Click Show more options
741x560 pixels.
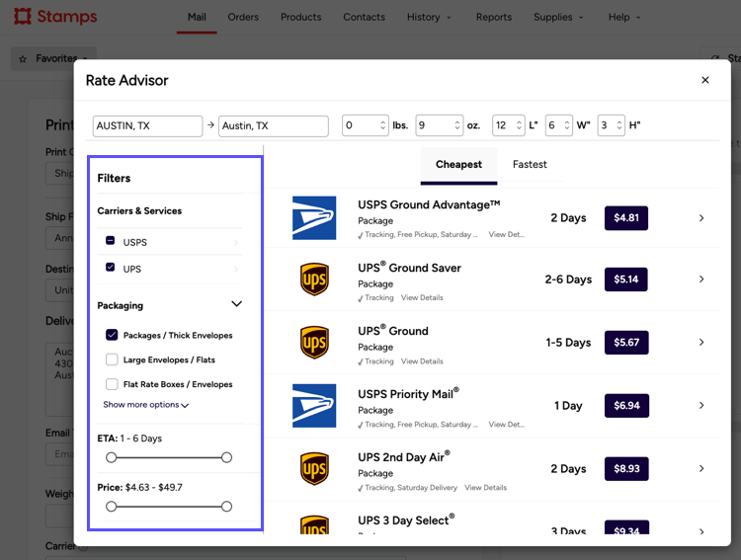(145, 405)
